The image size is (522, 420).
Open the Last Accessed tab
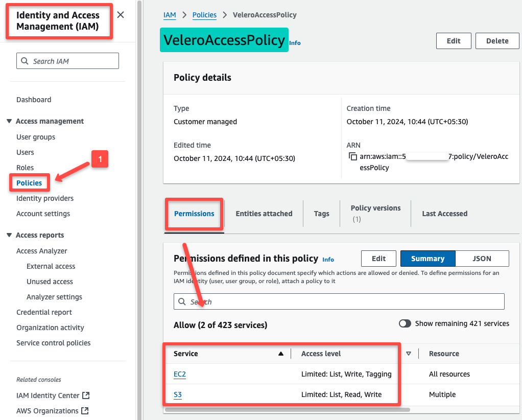(x=444, y=214)
